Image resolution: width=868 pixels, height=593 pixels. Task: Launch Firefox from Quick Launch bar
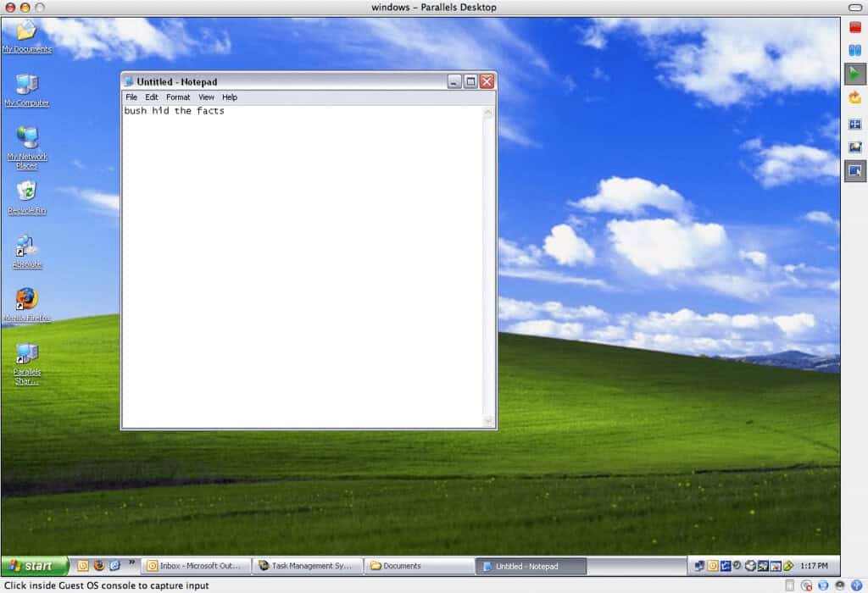point(99,565)
